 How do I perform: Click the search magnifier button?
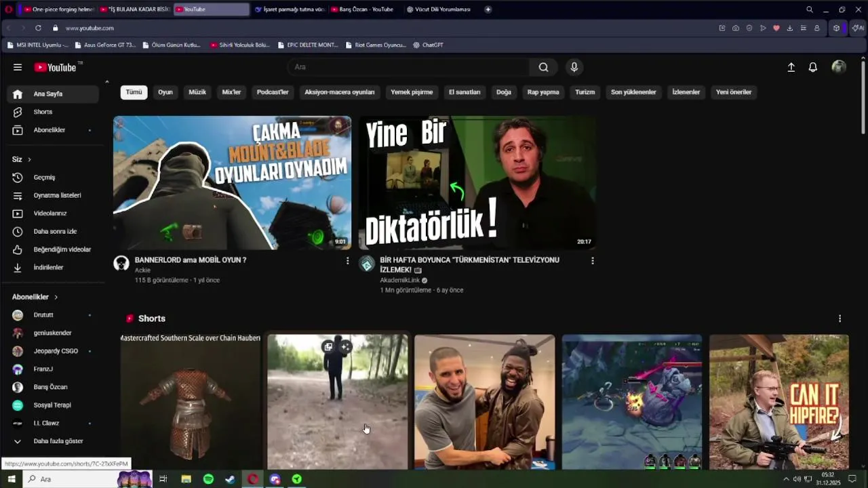[543, 67]
